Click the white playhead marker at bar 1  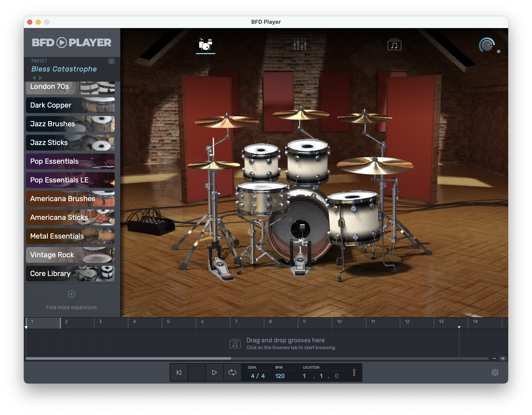pos(26,327)
